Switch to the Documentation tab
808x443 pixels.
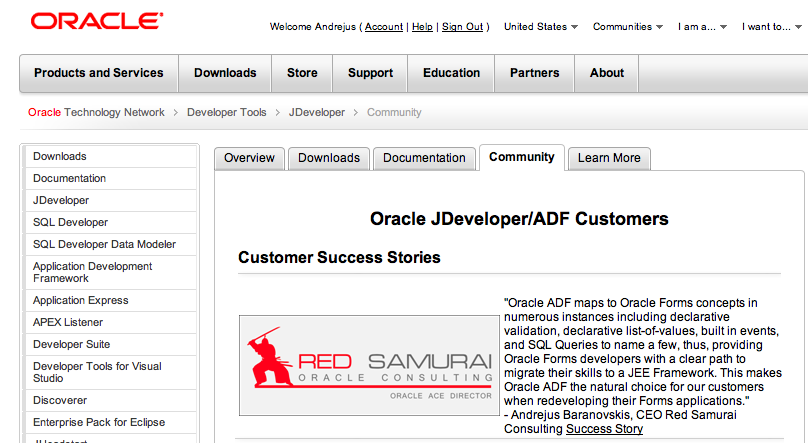pos(424,158)
